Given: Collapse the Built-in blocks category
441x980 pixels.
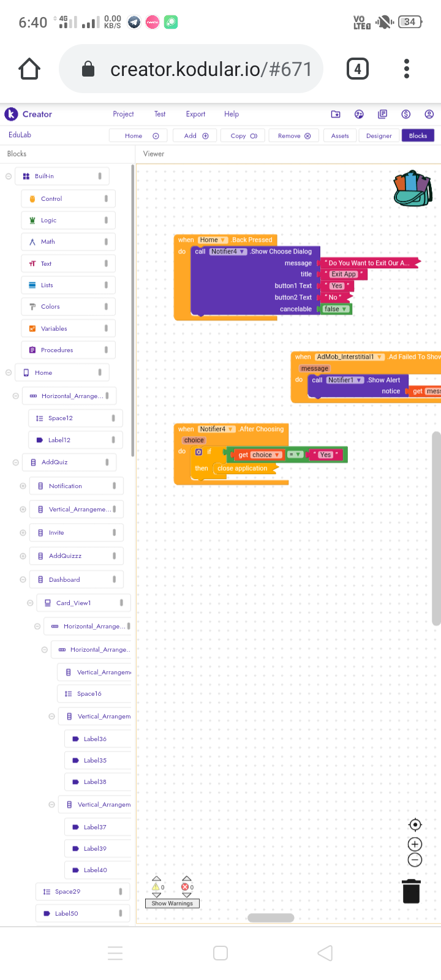Looking at the screenshot, I should [9, 176].
